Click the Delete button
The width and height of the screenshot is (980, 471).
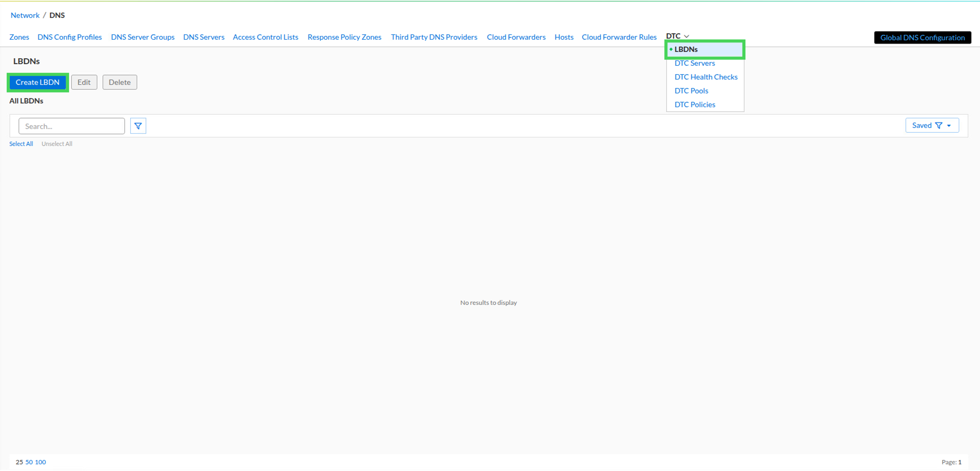(x=119, y=82)
